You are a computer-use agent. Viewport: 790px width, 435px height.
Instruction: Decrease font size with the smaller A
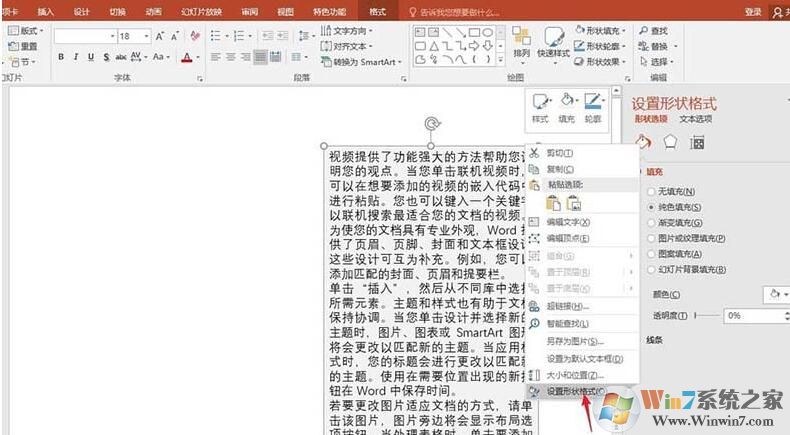(175, 36)
